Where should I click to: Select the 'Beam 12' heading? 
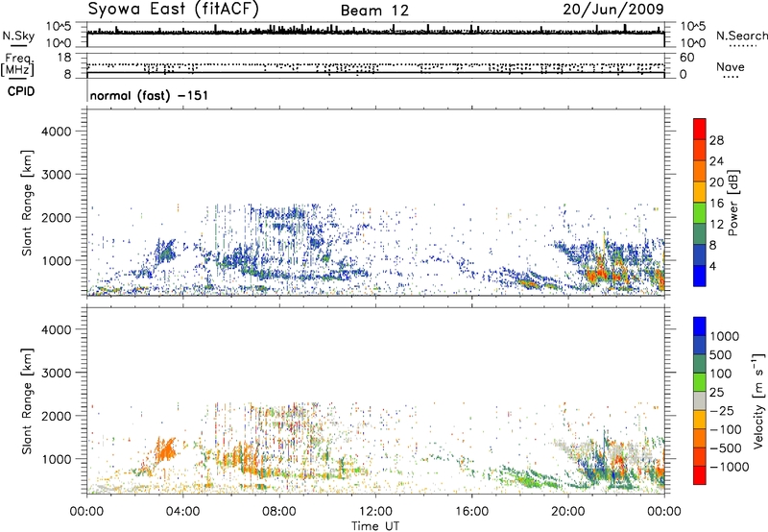click(x=374, y=11)
